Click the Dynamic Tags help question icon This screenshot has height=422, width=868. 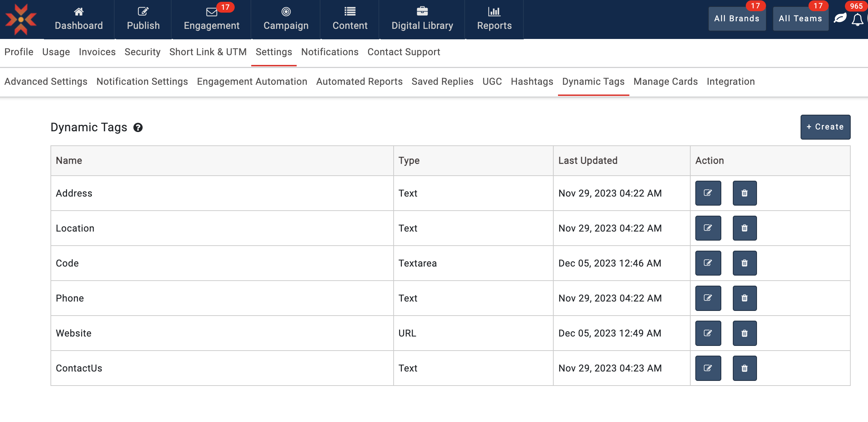point(138,127)
